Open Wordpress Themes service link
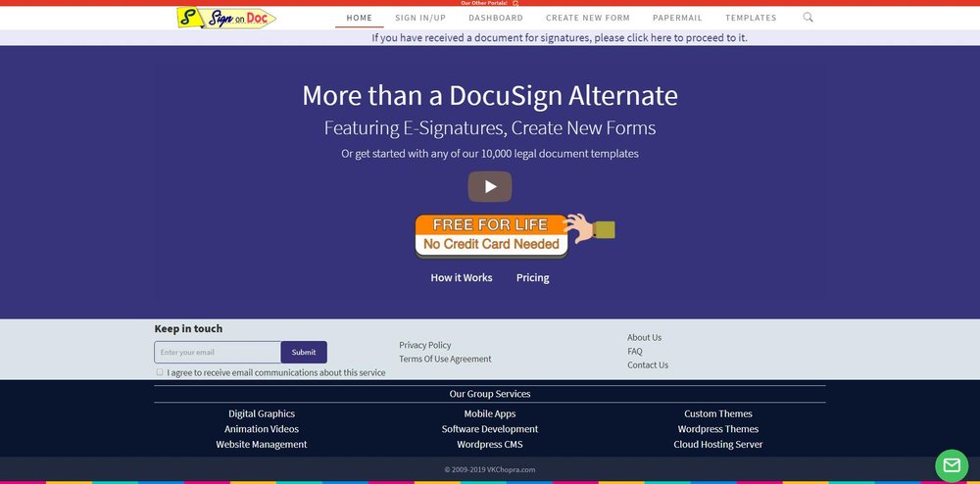The width and height of the screenshot is (980, 484). (x=718, y=429)
